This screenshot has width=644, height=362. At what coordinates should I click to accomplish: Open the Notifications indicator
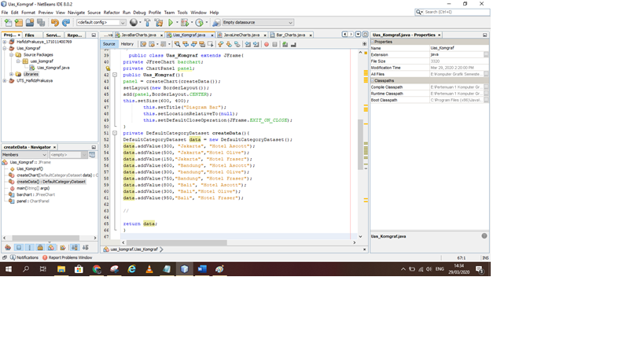24,257
